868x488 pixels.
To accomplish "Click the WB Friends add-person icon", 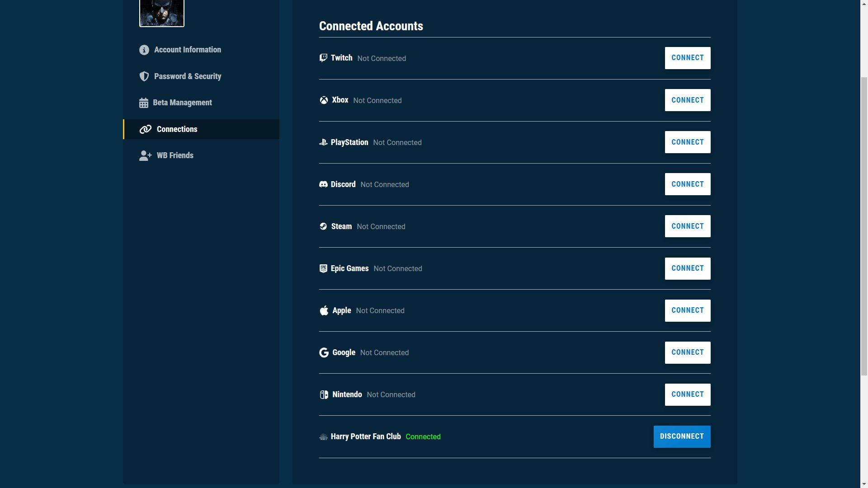I will click(146, 155).
